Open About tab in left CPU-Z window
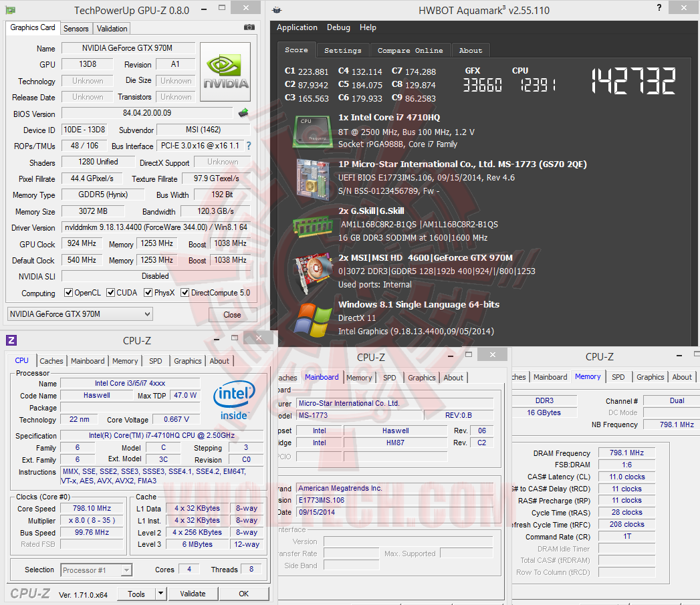The height and width of the screenshot is (605, 700). click(x=219, y=361)
